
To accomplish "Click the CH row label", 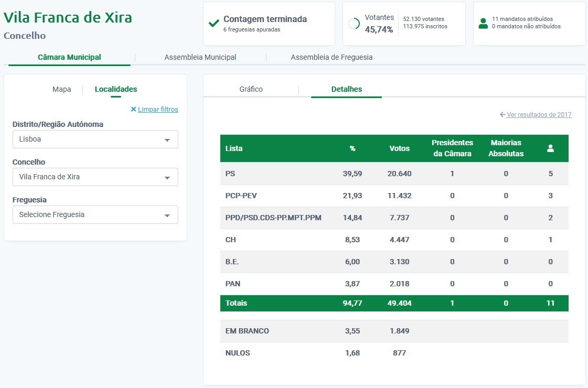I will (230, 240).
